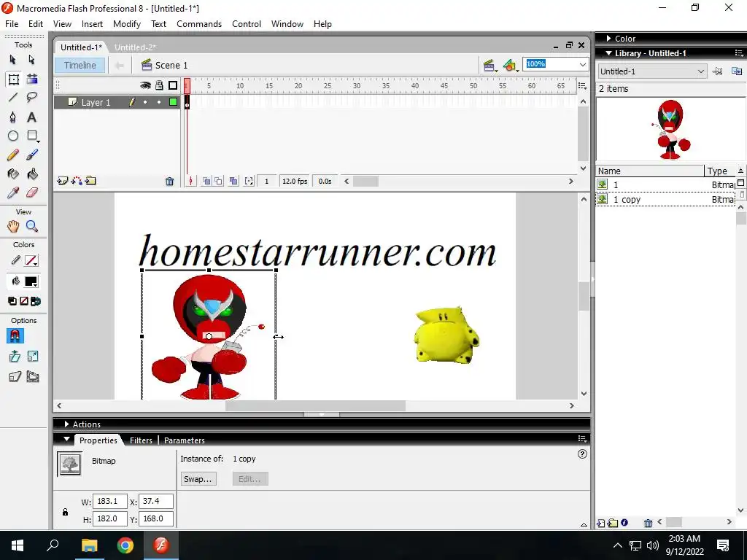
Task: Switch to the Parameters tab
Action: tap(185, 440)
